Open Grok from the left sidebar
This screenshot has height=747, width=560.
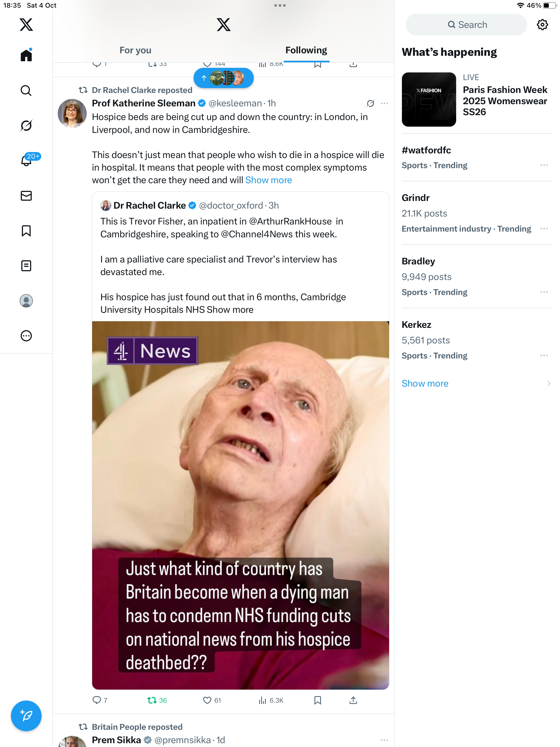coord(26,126)
